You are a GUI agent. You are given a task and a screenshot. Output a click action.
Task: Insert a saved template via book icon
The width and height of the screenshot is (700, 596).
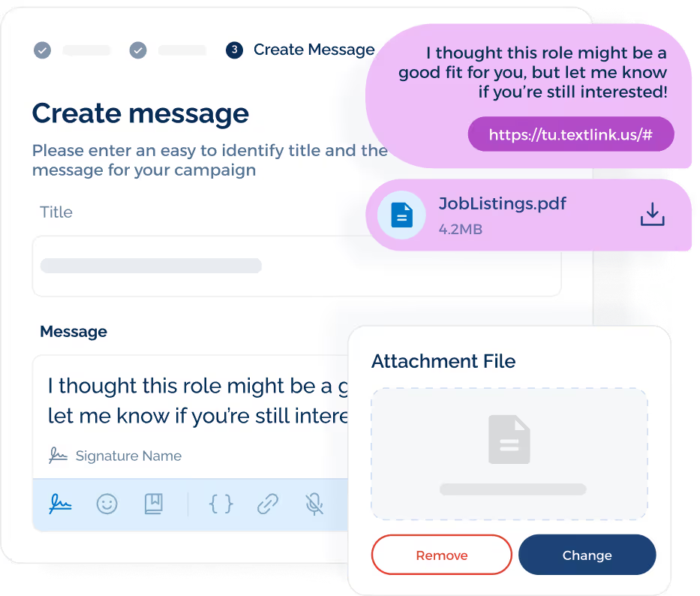click(153, 504)
